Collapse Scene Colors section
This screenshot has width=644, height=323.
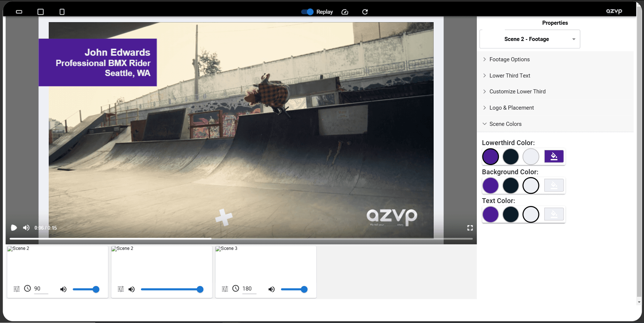555,124
